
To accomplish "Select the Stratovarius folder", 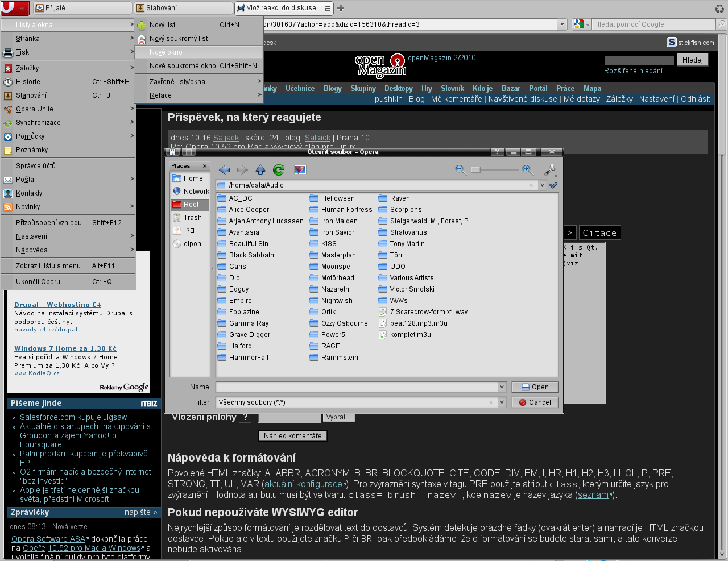I will point(402,232).
